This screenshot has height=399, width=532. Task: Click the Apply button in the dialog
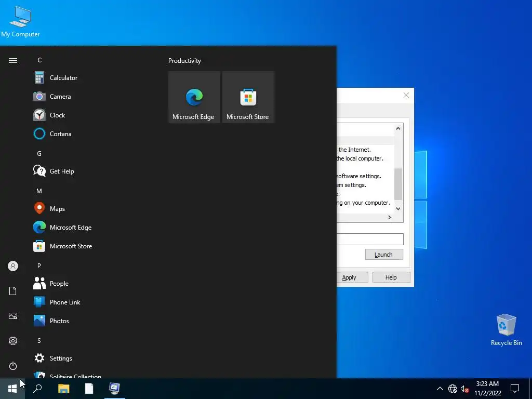349,277
